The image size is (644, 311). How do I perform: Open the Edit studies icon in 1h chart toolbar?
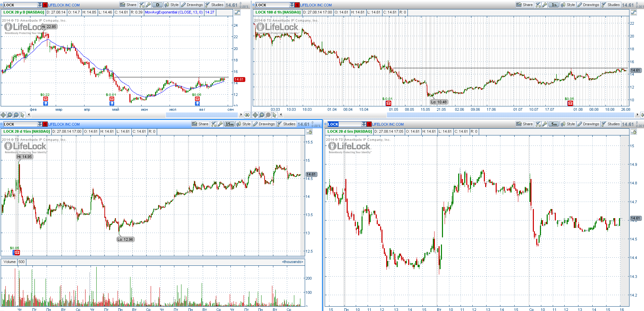pyautogui.click(x=538, y=5)
